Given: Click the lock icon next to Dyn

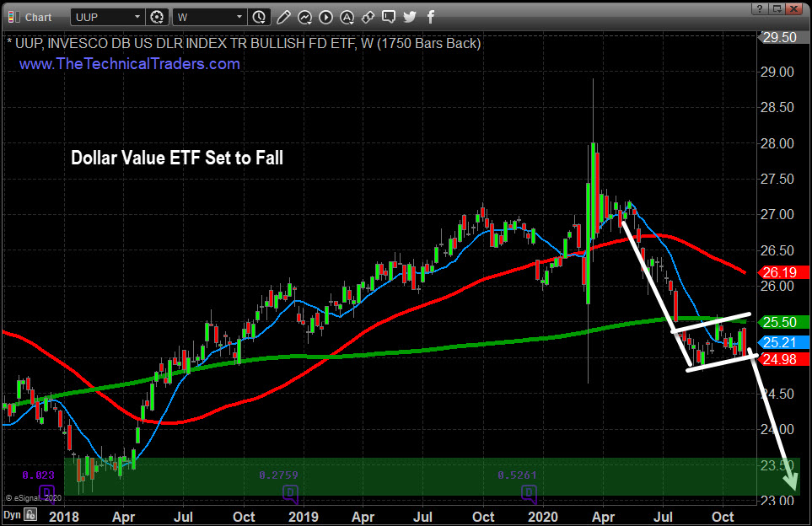Looking at the screenshot, I should [x=30, y=514].
